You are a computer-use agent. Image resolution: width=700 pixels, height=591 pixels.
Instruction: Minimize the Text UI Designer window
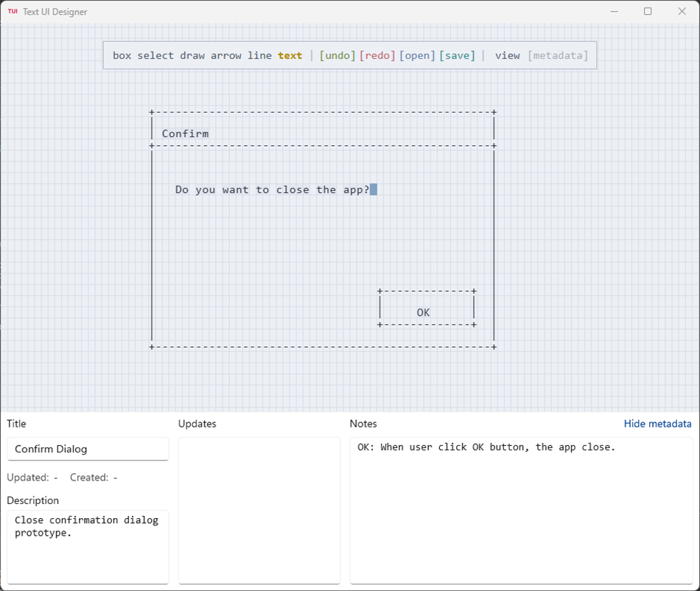615,12
